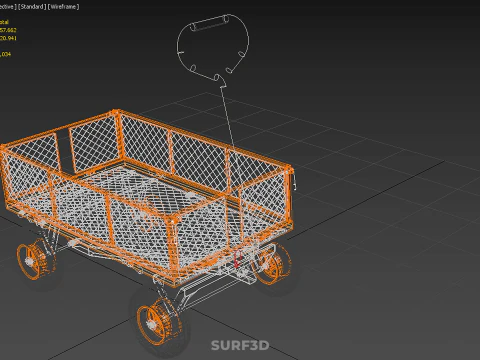Click the yellow statistic value ending 20.941
The height and width of the screenshot is (360, 480).
point(8,38)
